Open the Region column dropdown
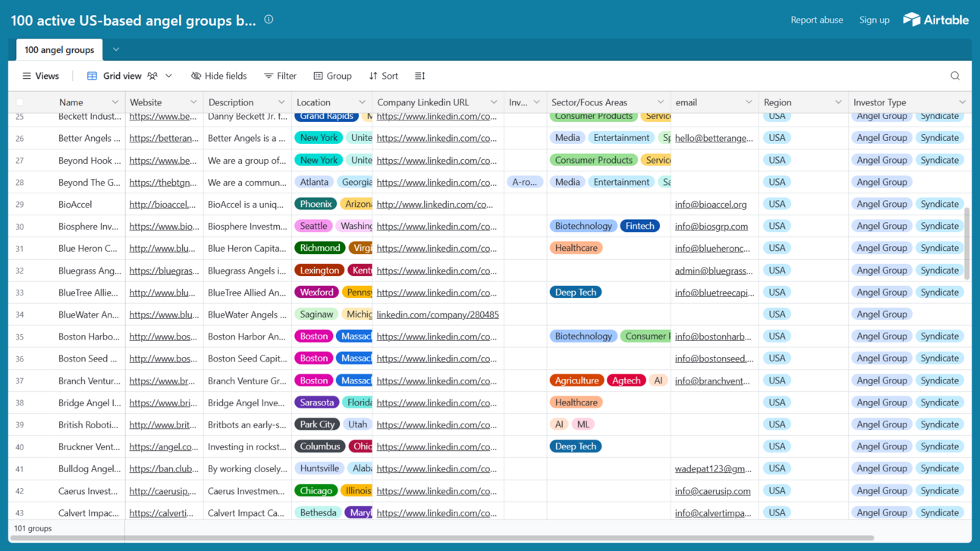 [838, 102]
